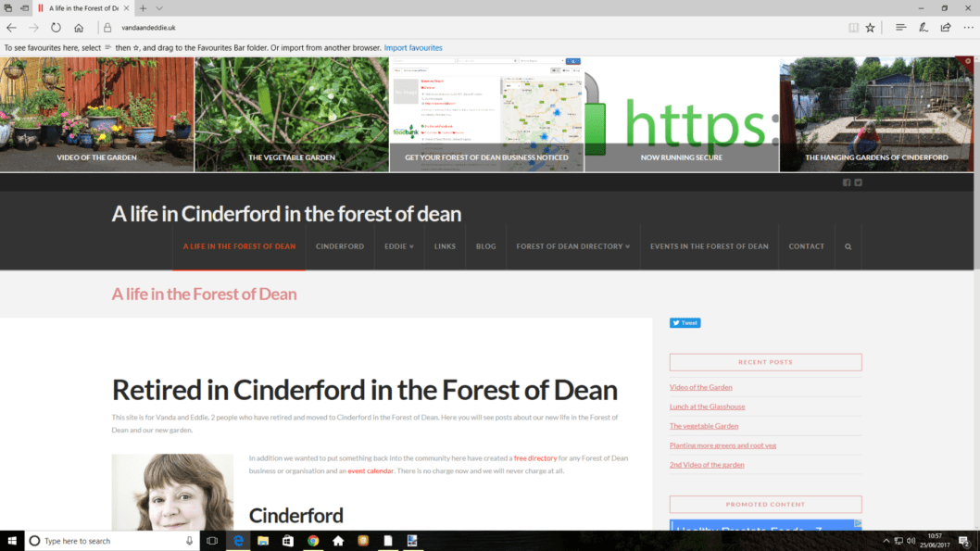Launch Chrome from the taskbar

pyautogui.click(x=313, y=541)
